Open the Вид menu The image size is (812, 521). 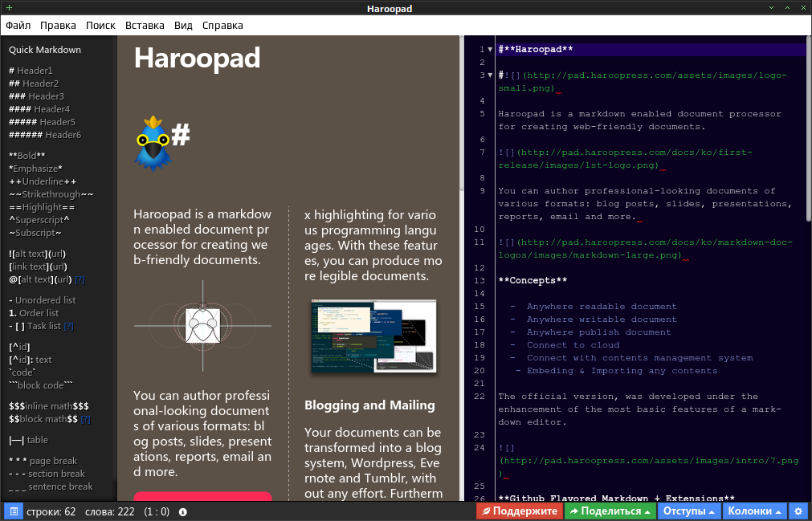pyautogui.click(x=183, y=26)
